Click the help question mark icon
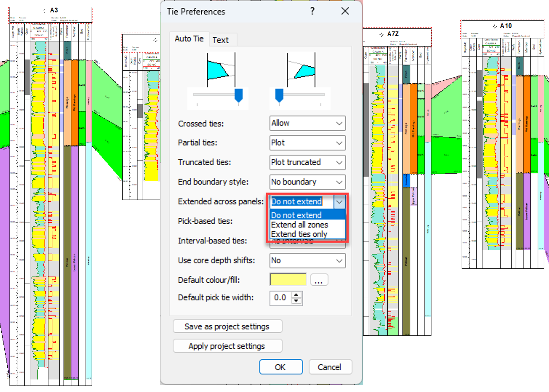 pos(312,11)
